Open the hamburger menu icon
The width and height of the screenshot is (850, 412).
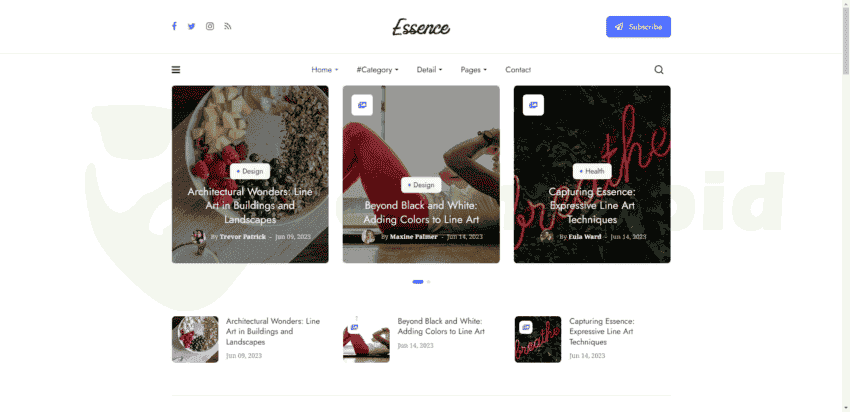tap(176, 69)
